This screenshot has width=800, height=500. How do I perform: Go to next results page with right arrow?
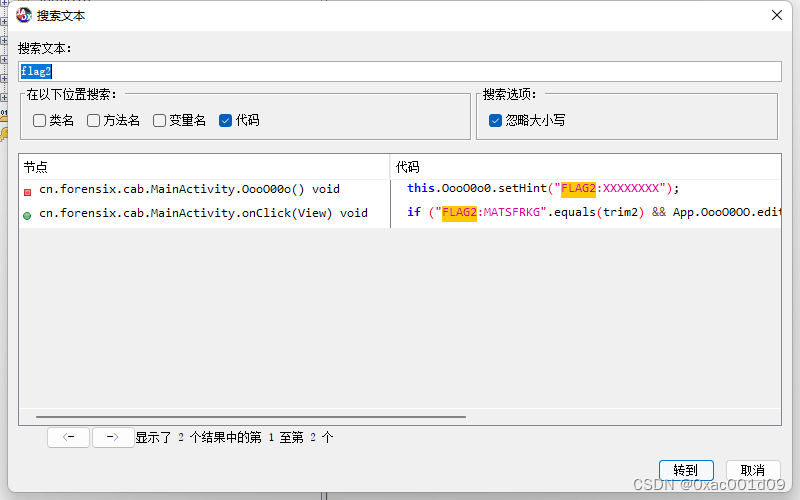point(113,437)
